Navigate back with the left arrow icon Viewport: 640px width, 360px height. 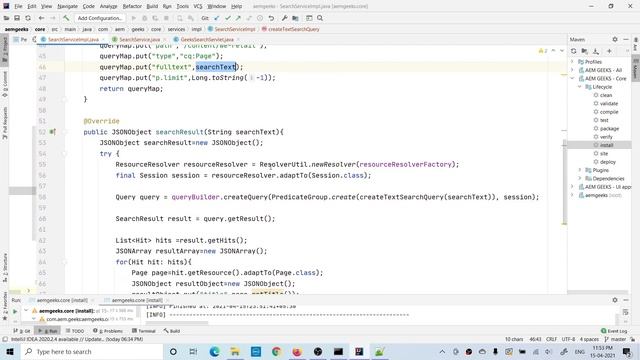click(x=41, y=18)
